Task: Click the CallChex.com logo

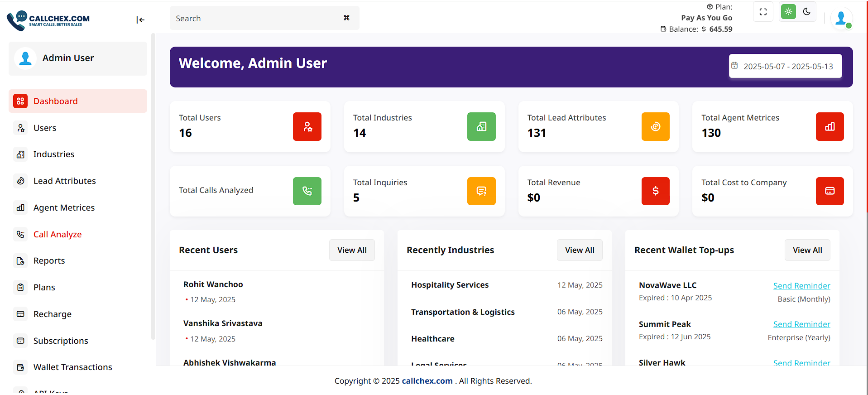Action: 48,20
